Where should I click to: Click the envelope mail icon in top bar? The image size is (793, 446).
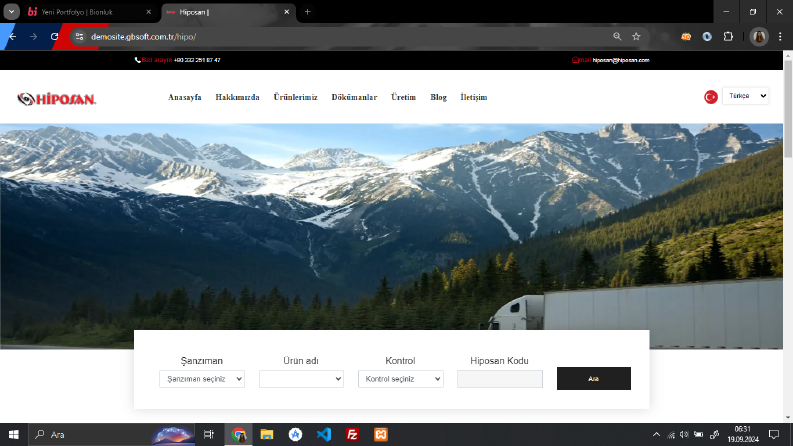pyautogui.click(x=575, y=60)
